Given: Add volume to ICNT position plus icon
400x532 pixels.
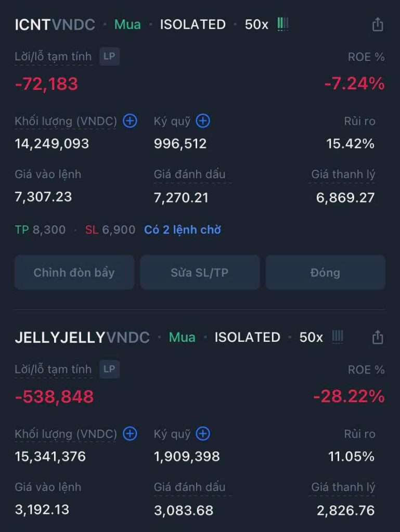Looking at the screenshot, I should click(x=130, y=121).
